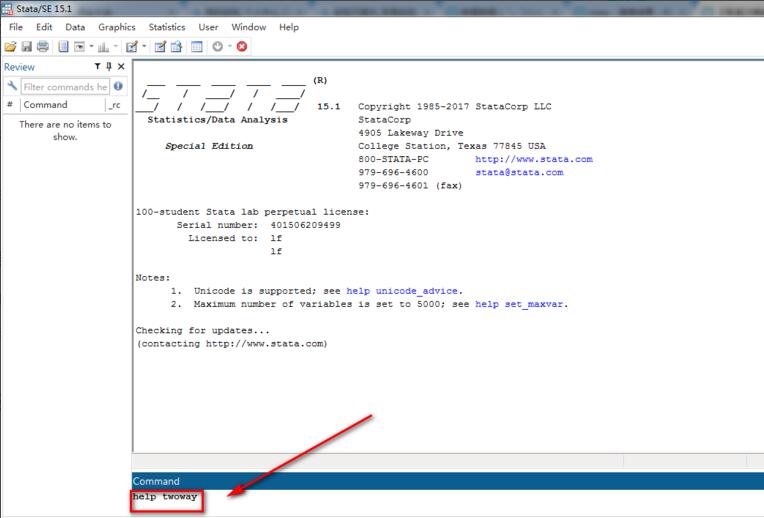Click the Filter commands input field

point(65,87)
